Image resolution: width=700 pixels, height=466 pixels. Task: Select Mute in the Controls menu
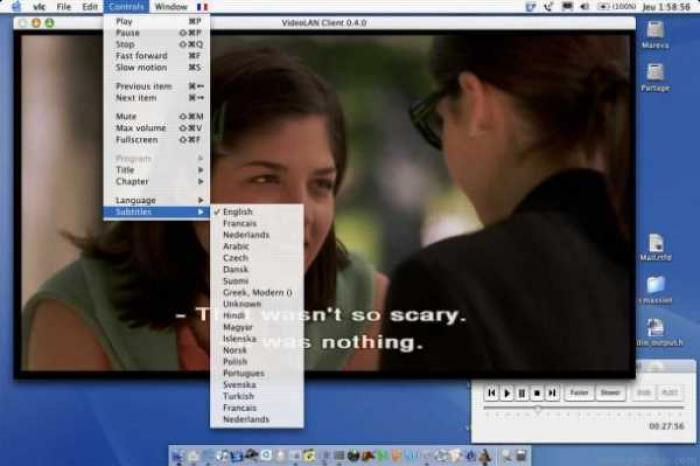point(157,116)
